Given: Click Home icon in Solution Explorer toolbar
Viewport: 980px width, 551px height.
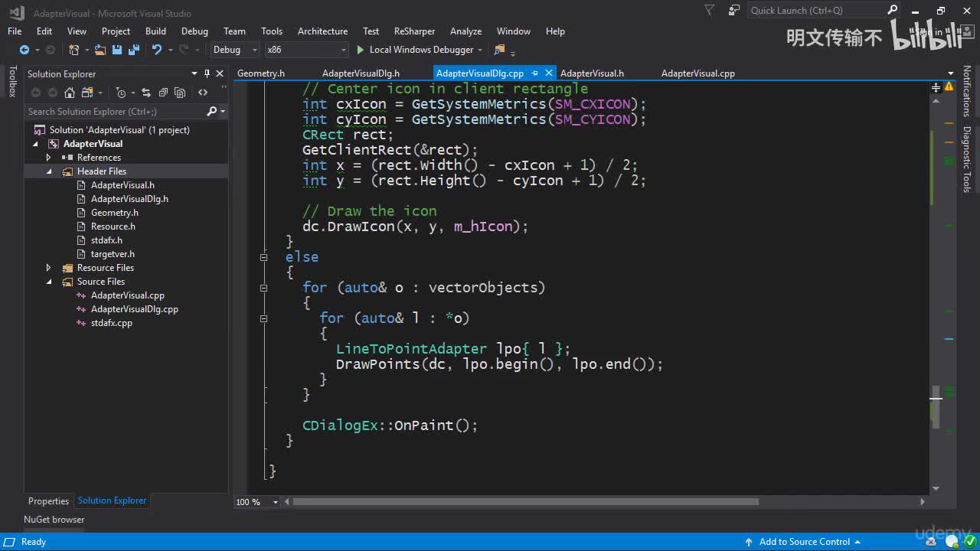Looking at the screenshot, I should (70, 93).
